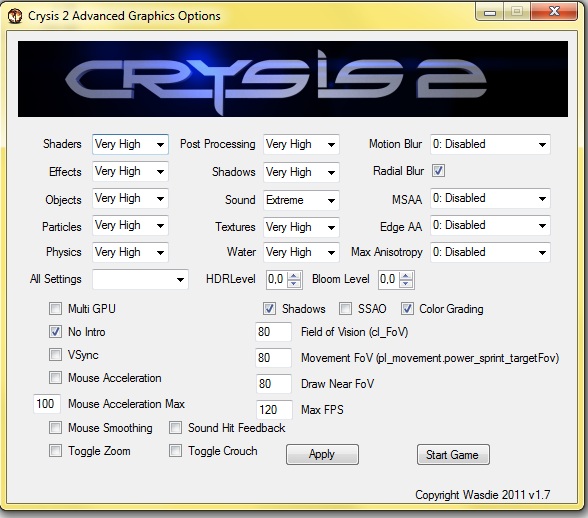This screenshot has height=518, width=588.
Task: Enable the Multi GPU checkbox
Action: [56, 309]
